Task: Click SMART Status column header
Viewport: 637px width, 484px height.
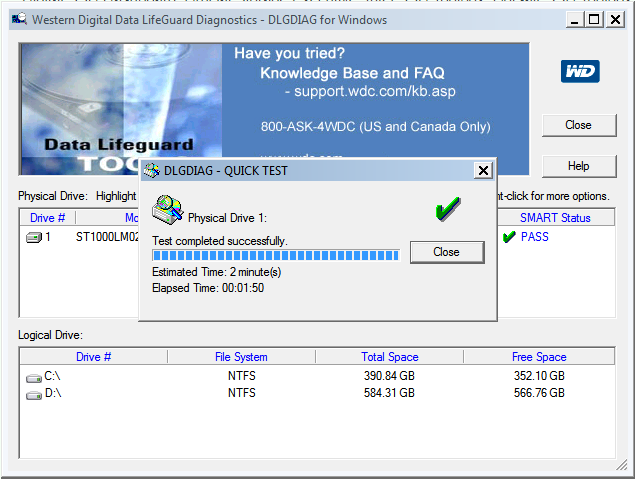Action: click(x=555, y=218)
